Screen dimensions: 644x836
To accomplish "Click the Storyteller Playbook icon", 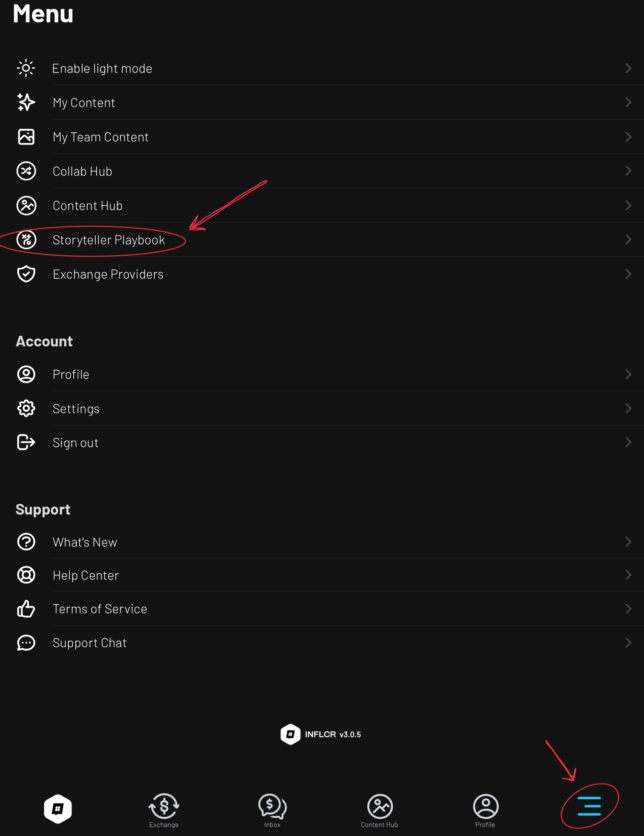I will pyautogui.click(x=26, y=240).
